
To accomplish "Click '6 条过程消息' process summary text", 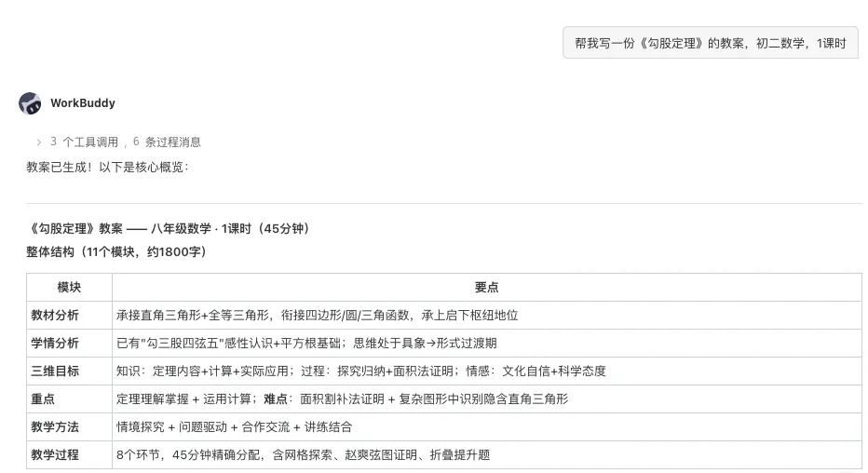I will [x=167, y=142].
